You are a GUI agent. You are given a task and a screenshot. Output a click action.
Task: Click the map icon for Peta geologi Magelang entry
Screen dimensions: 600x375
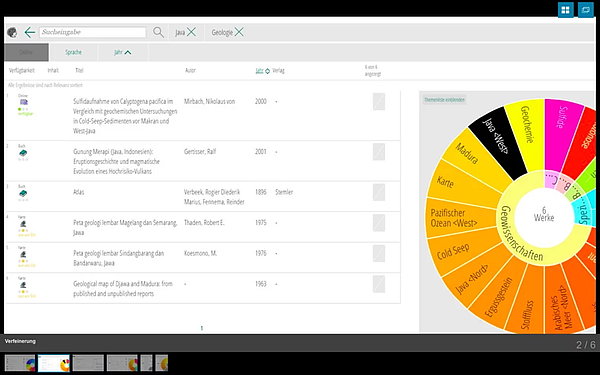point(23,224)
